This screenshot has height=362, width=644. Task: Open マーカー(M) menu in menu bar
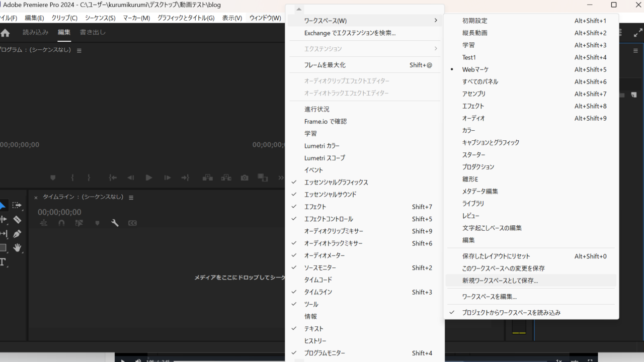(x=136, y=18)
